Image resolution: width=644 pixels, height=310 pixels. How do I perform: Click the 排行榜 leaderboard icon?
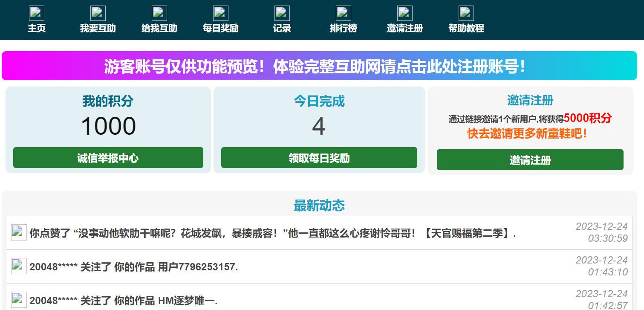344,13
